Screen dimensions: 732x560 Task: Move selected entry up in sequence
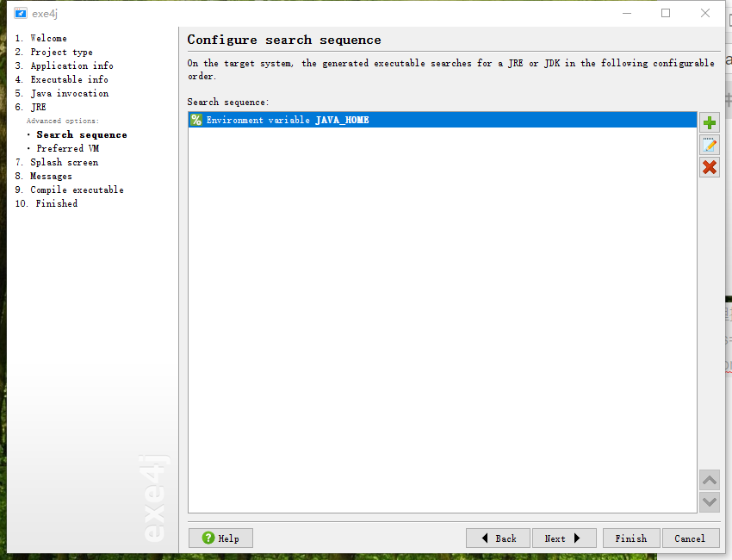(709, 480)
